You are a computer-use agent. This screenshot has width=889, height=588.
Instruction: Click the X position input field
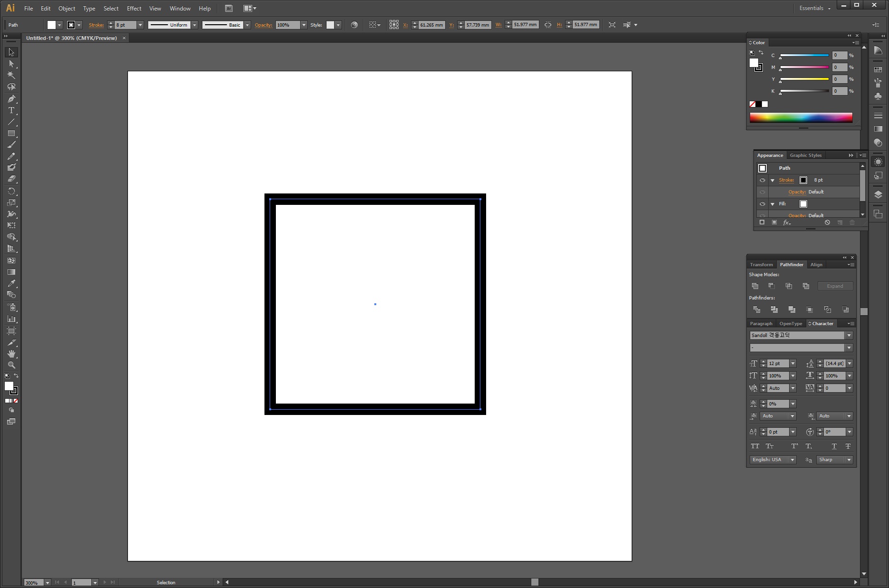pos(431,25)
